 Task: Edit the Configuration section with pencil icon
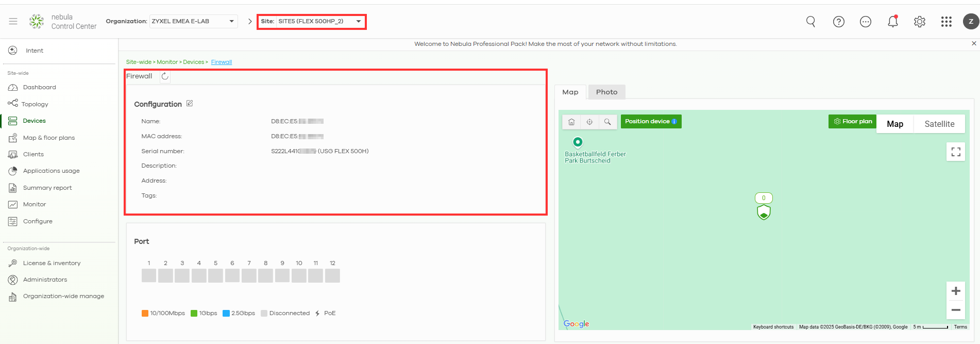(x=190, y=104)
